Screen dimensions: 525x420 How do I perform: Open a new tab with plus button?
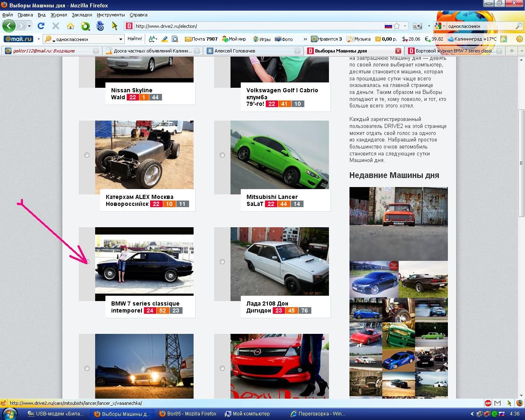coord(511,51)
